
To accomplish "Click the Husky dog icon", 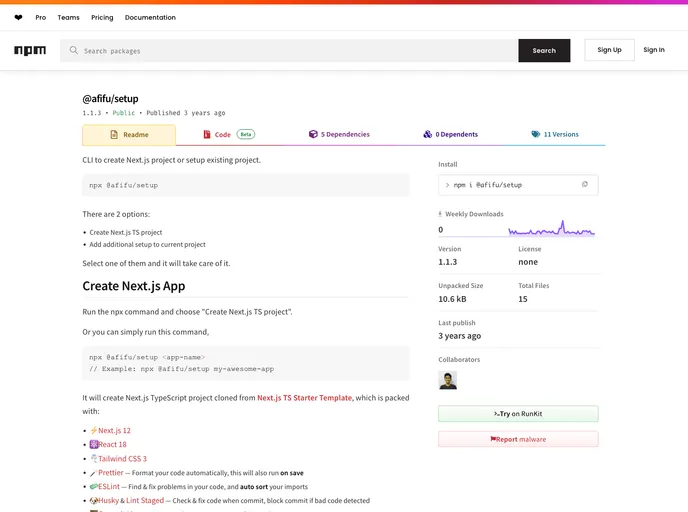I will pyautogui.click(x=93, y=501).
